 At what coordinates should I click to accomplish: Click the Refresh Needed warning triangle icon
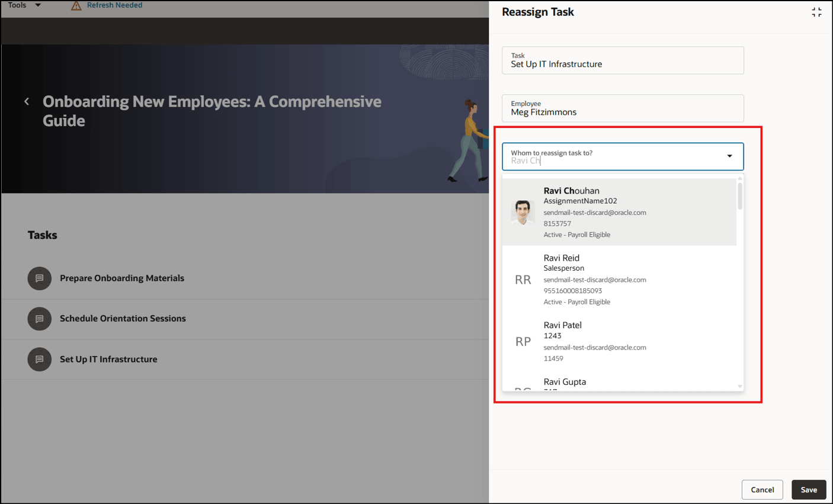pyautogui.click(x=76, y=5)
